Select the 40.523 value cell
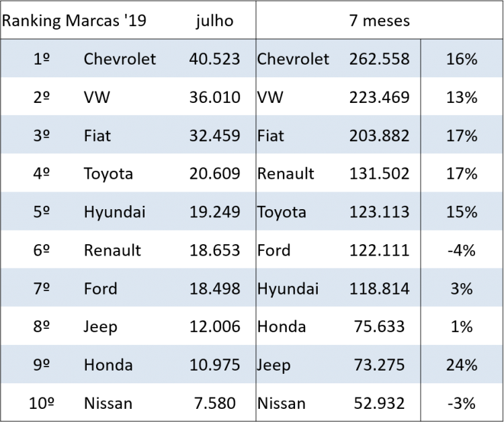This screenshot has height=425, width=504. pyautogui.click(x=214, y=59)
